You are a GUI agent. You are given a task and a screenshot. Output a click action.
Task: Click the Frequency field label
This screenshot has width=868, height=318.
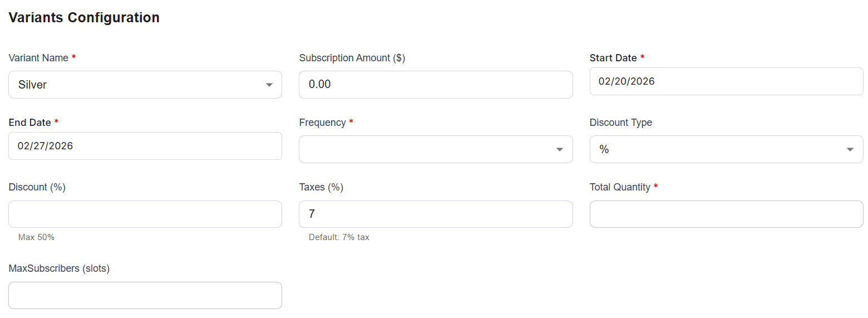[322, 123]
